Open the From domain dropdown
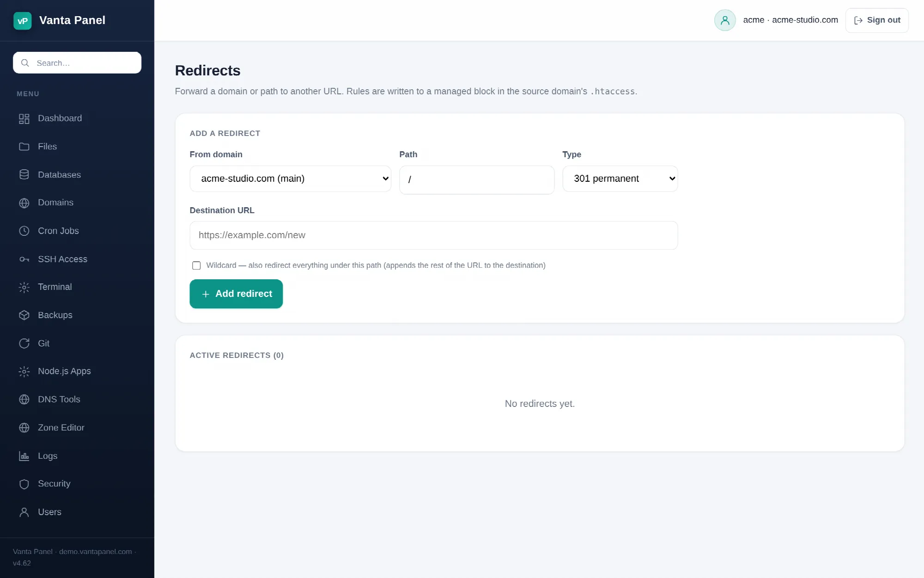 290,178
